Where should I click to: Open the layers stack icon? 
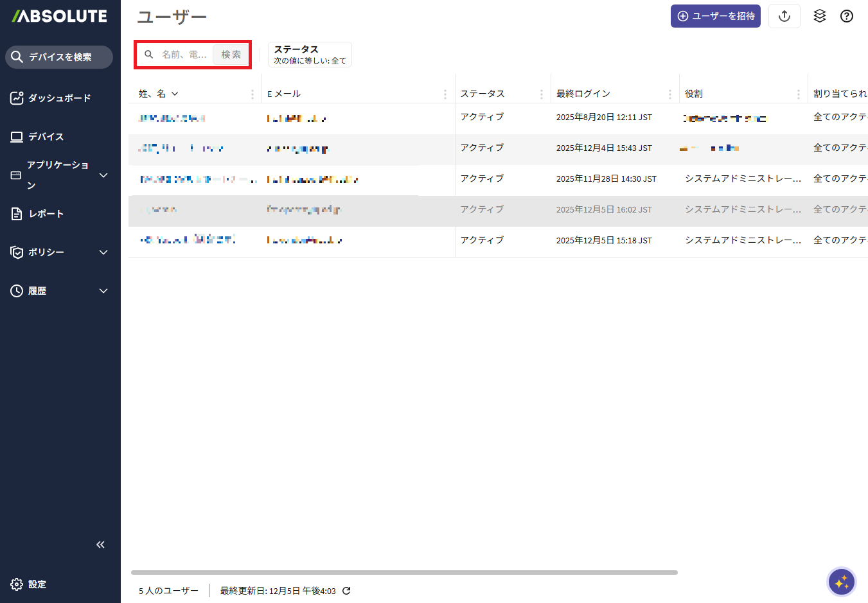click(x=819, y=17)
